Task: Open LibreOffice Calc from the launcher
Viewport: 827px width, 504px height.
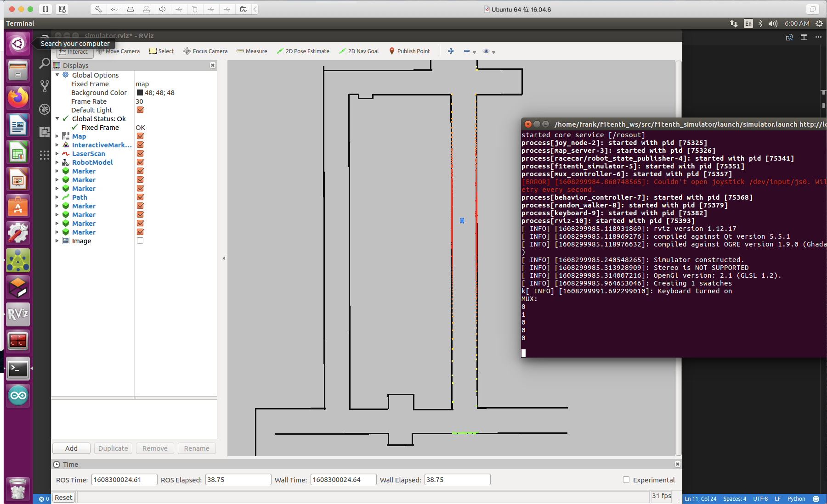Action: coord(18,152)
